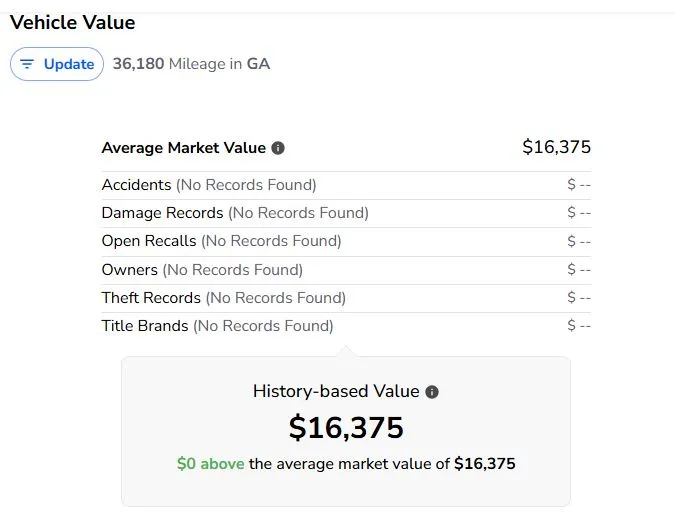Click the green "$0 above" text
Image resolution: width=675 pixels, height=528 pixels.
point(210,464)
